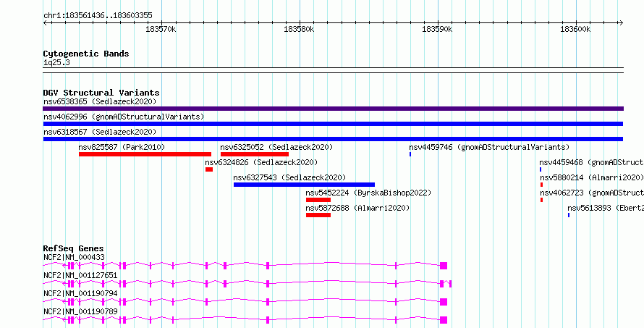Screen dimensions: 644x328
Task: Click the nsv6538365 (Sedlazeck2020) variant label
Action: tap(100, 101)
